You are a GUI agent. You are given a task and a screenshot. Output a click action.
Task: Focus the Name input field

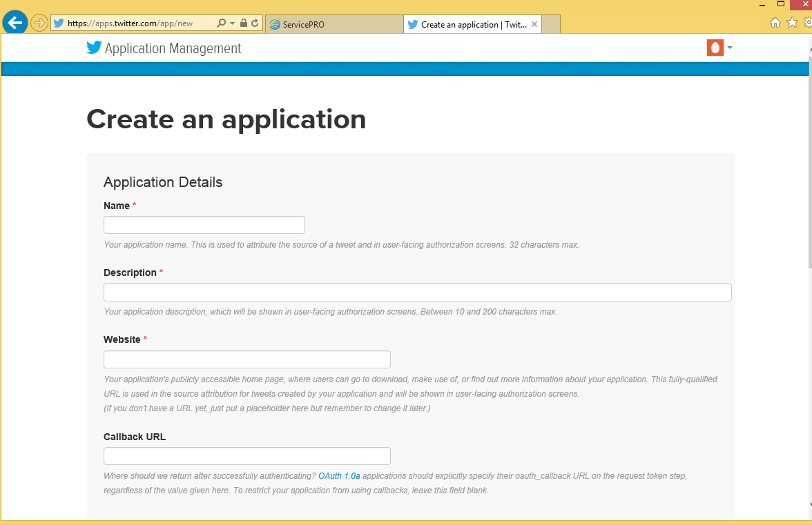tap(204, 225)
